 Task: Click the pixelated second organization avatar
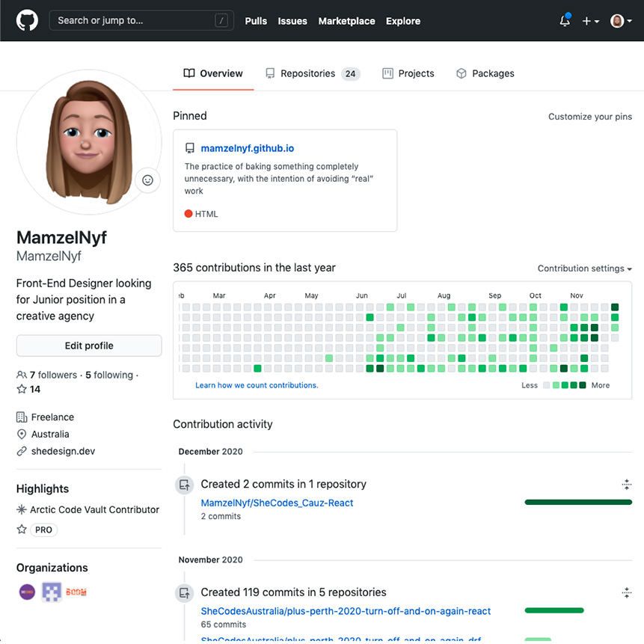51,592
